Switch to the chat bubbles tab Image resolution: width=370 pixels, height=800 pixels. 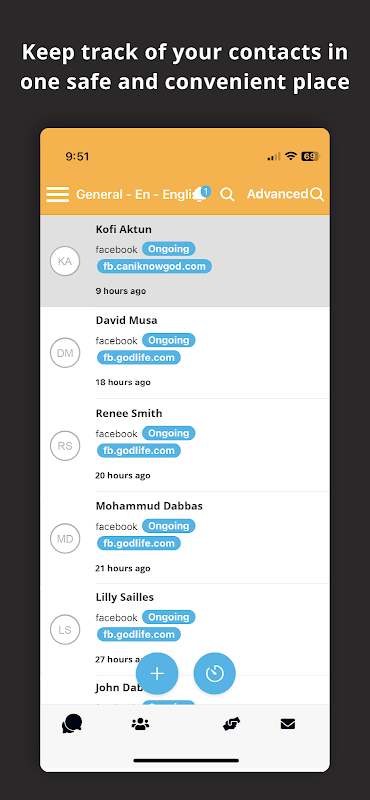point(72,723)
